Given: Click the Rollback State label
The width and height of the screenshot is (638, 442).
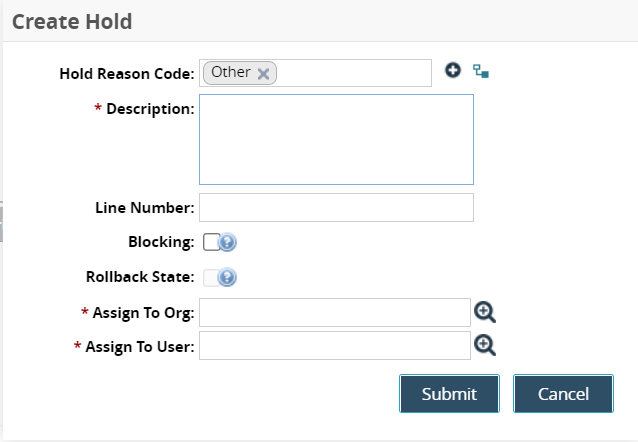Looking at the screenshot, I should coord(140,278).
